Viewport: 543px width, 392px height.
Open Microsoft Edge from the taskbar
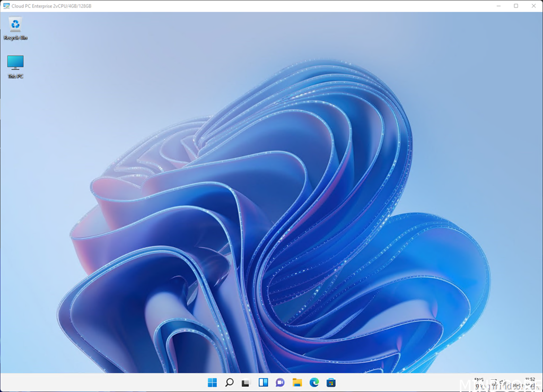tap(314, 382)
